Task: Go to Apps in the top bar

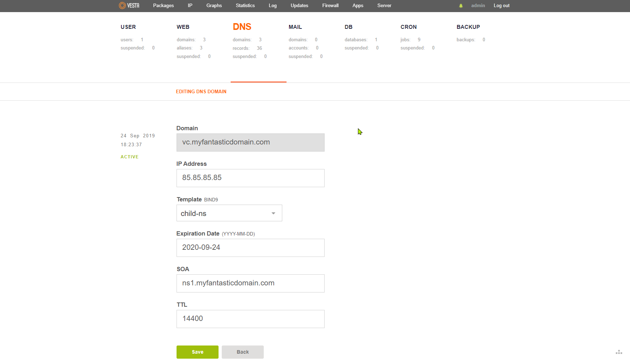Action: pyautogui.click(x=358, y=5)
